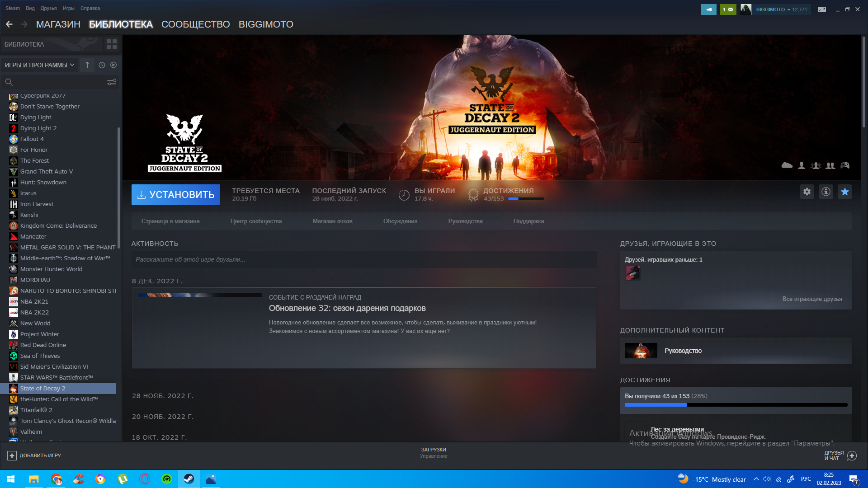Viewport: 868px width, 488px height.
Task: Open Руководства link
Action: (466, 221)
